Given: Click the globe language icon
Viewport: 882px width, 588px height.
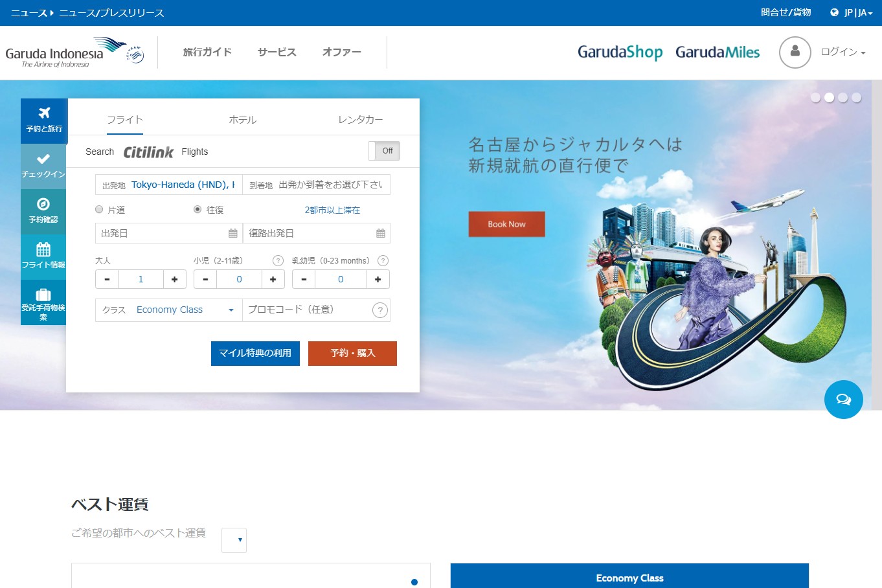Looking at the screenshot, I should tap(834, 12).
